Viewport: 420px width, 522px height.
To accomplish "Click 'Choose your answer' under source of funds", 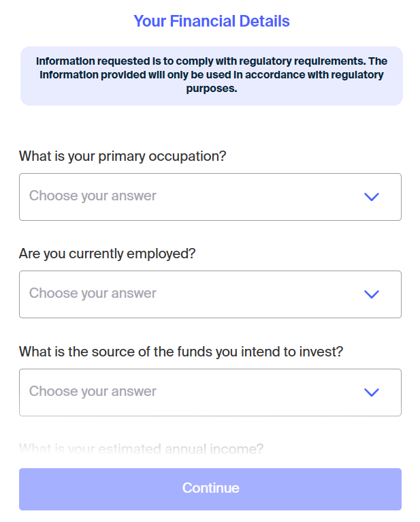I will point(93,392).
